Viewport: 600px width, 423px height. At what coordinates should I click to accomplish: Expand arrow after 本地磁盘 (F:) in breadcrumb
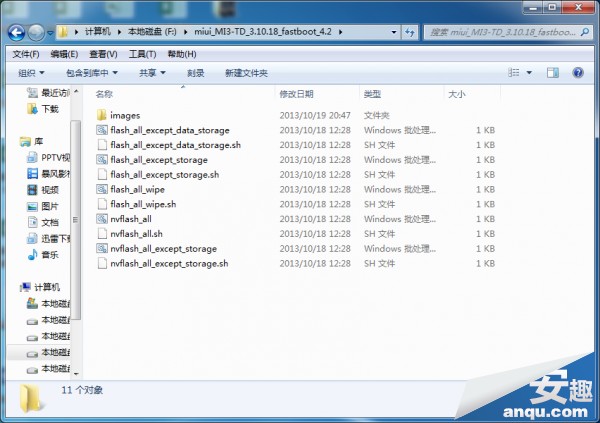pos(186,32)
